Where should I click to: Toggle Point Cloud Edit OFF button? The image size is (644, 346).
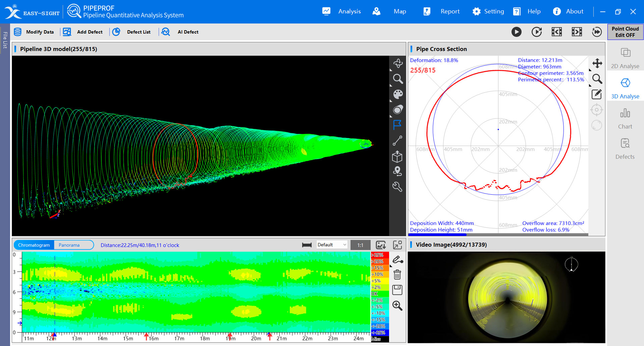[625, 32]
